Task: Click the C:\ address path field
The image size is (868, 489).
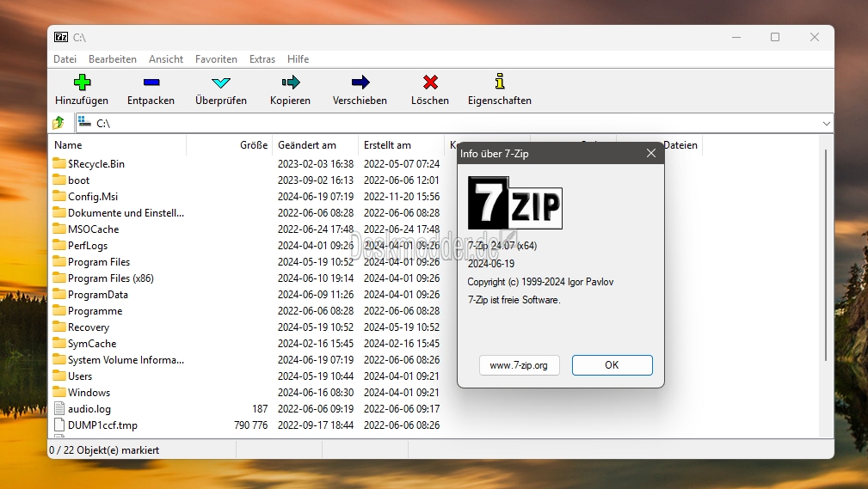Action: 454,123
